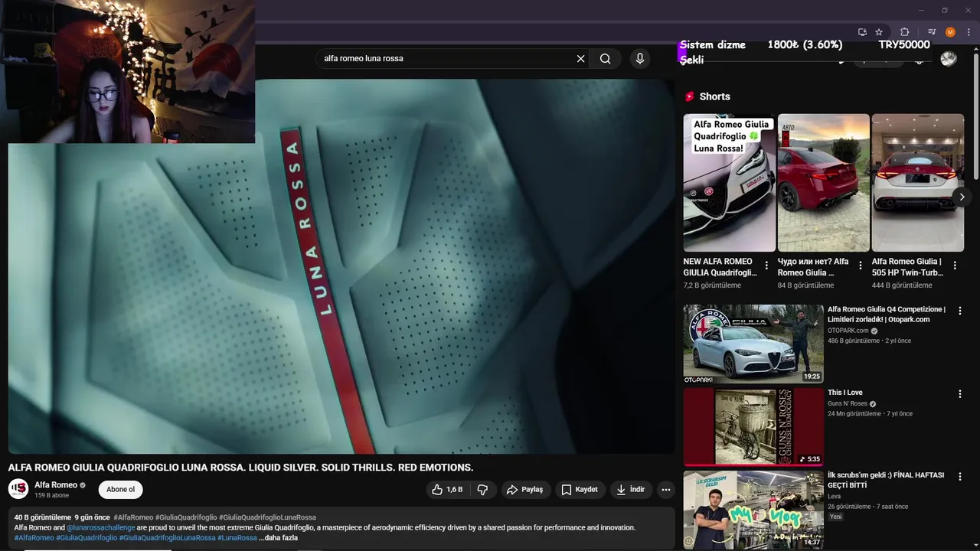This screenshot has width=980, height=551.
Task: Bookmark this page with star icon
Action: coord(879,32)
